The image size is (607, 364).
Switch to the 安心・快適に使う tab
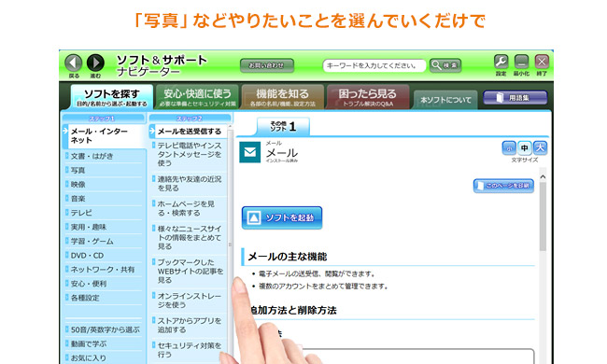pos(197,97)
